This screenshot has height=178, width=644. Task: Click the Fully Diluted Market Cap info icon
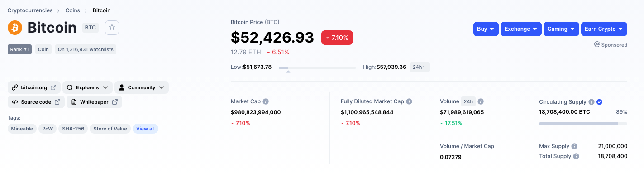pyautogui.click(x=409, y=101)
